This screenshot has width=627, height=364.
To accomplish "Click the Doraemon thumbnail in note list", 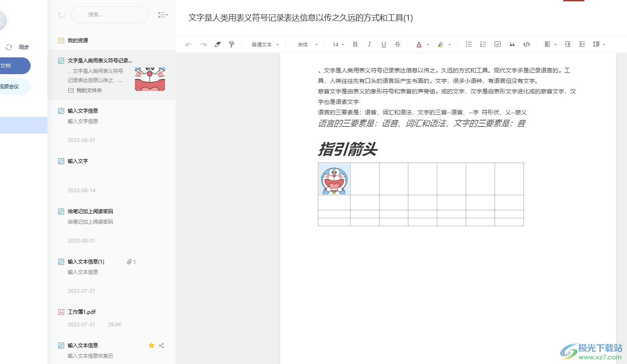I will [150, 79].
